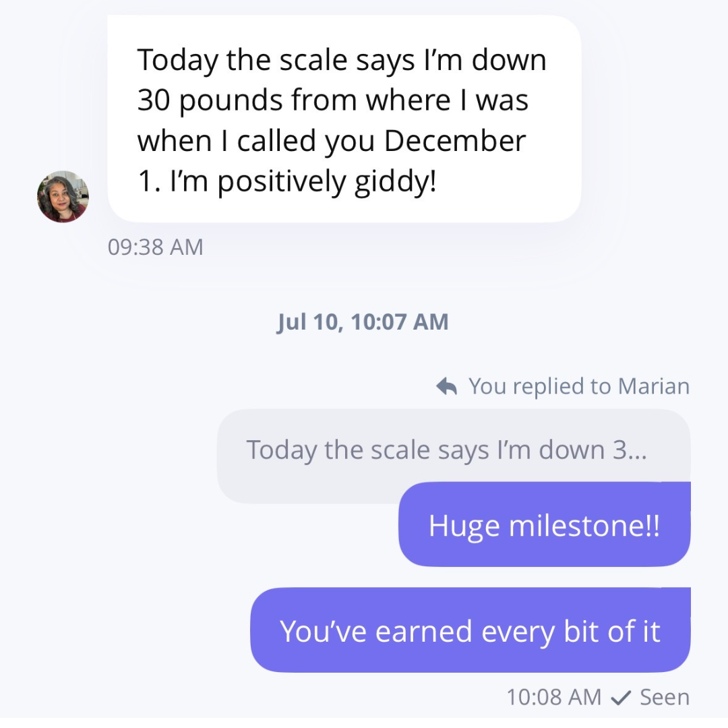Click the 'You replied to Marian' label
The height and width of the screenshot is (728, 728).
579,386
